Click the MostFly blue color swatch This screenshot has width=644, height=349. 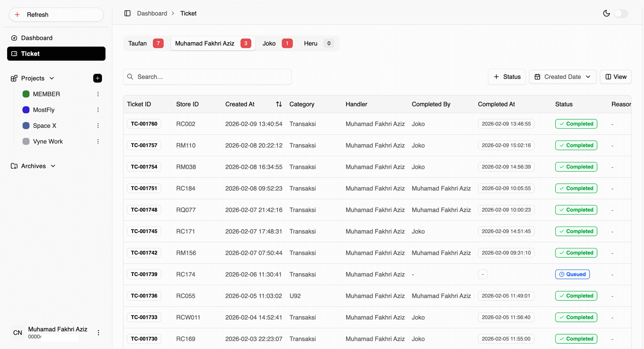pyautogui.click(x=26, y=110)
